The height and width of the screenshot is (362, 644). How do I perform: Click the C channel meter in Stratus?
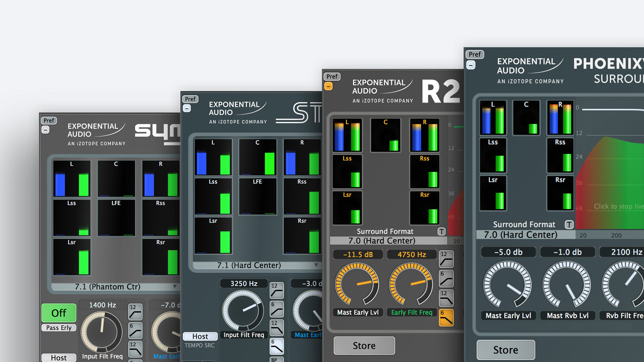[x=258, y=157]
